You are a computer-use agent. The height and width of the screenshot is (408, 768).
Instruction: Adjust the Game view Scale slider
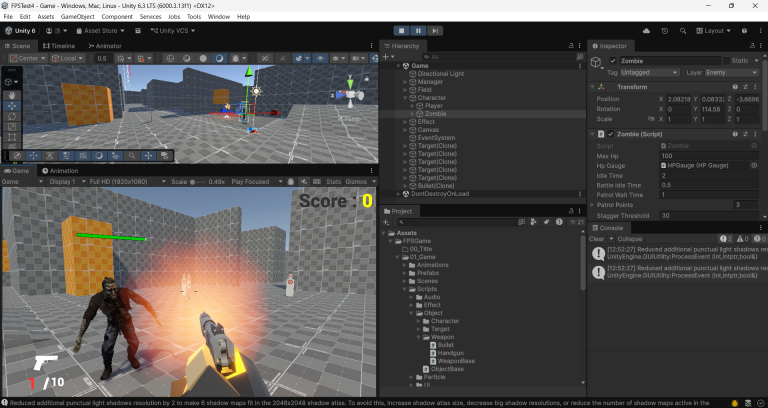click(x=196, y=182)
